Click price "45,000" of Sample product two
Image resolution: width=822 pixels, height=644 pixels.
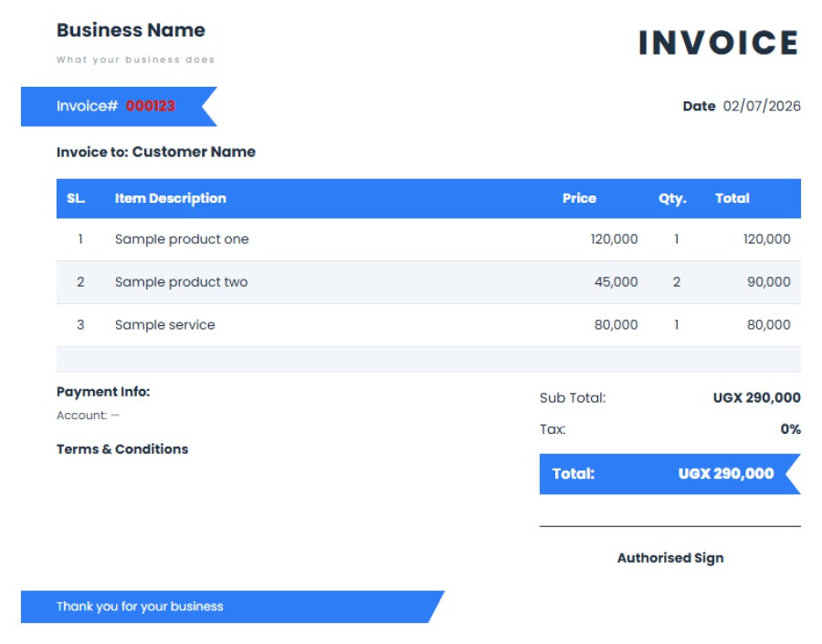(616, 282)
